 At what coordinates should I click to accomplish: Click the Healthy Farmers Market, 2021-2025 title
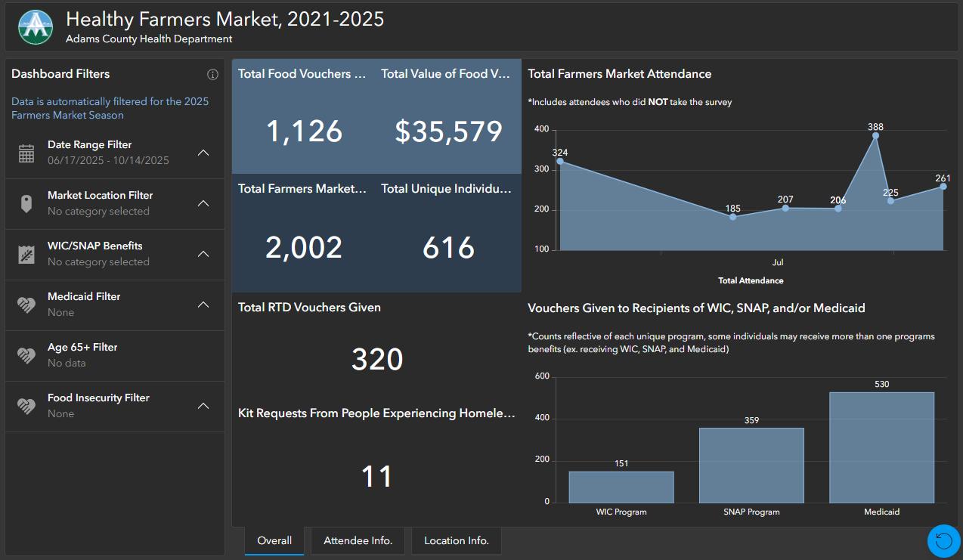[x=225, y=20]
